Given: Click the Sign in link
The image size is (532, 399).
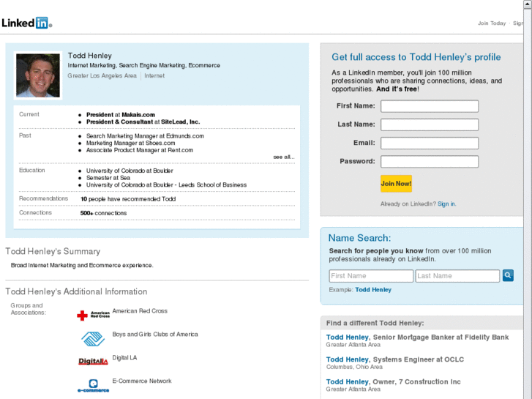Looking at the screenshot, I should pos(446,204).
